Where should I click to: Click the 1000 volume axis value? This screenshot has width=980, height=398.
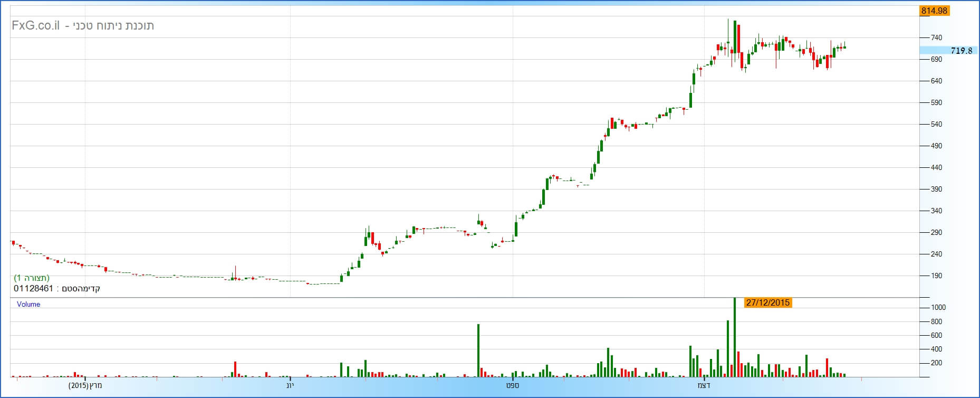coord(938,308)
